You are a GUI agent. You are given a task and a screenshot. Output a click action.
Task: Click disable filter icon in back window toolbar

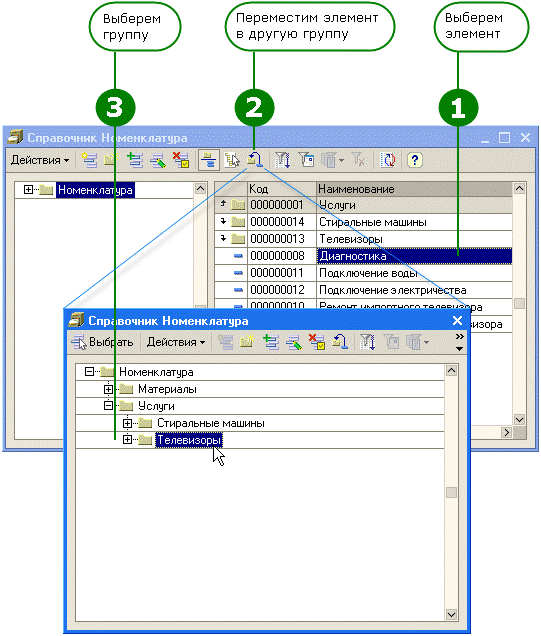(x=358, y=160)
